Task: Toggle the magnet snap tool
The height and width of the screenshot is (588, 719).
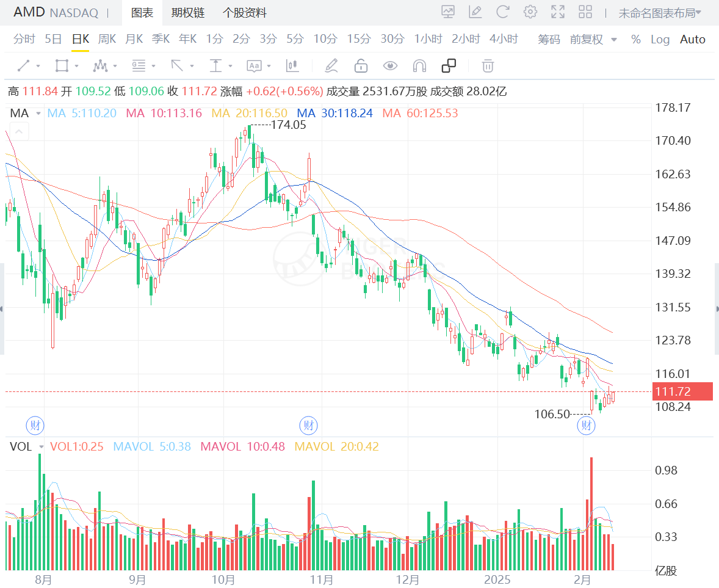Action: coord(419,66)
